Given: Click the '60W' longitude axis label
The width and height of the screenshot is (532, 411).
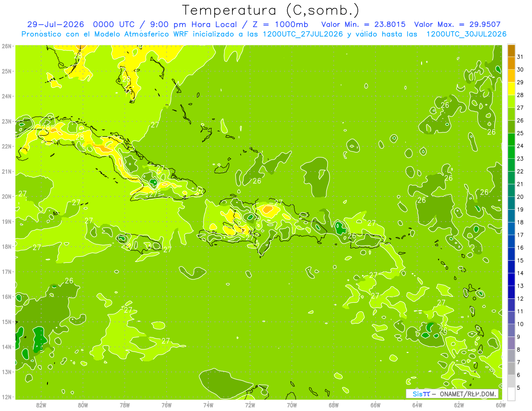Looking at the screenshot, I should [x=501, y=405].
